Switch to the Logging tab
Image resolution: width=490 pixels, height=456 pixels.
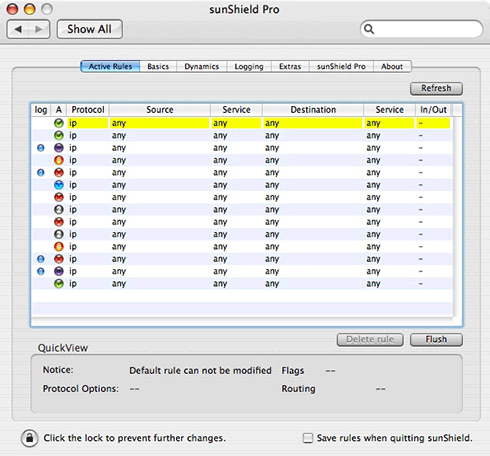249,66
